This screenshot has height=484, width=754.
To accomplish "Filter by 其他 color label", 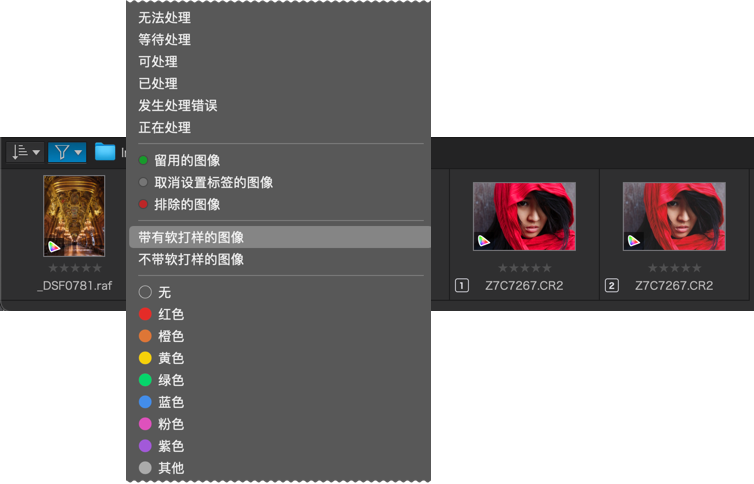I will pyautogui.click(x=280, y=468).
